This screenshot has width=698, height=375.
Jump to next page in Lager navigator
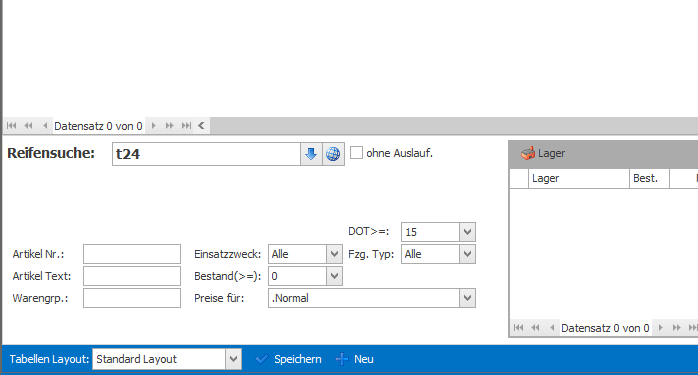(x=677, y=328)
